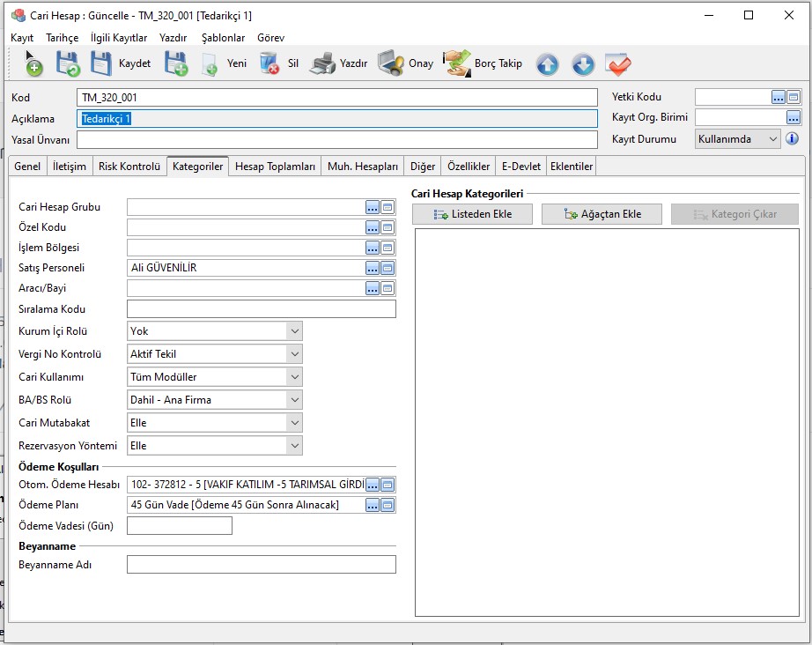Expand the Kurum İçi Rolü dropdown
The width and height of the screenshot is (812, 645).
[294, 331]
